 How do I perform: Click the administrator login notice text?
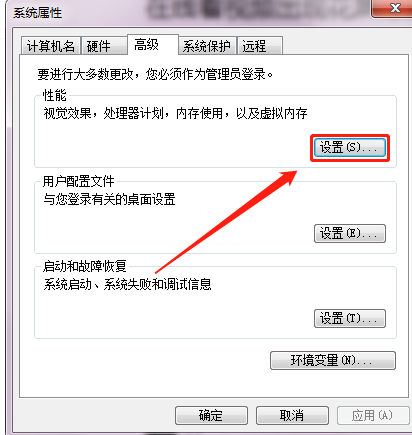pyautogui.click(x=155, y=74)
